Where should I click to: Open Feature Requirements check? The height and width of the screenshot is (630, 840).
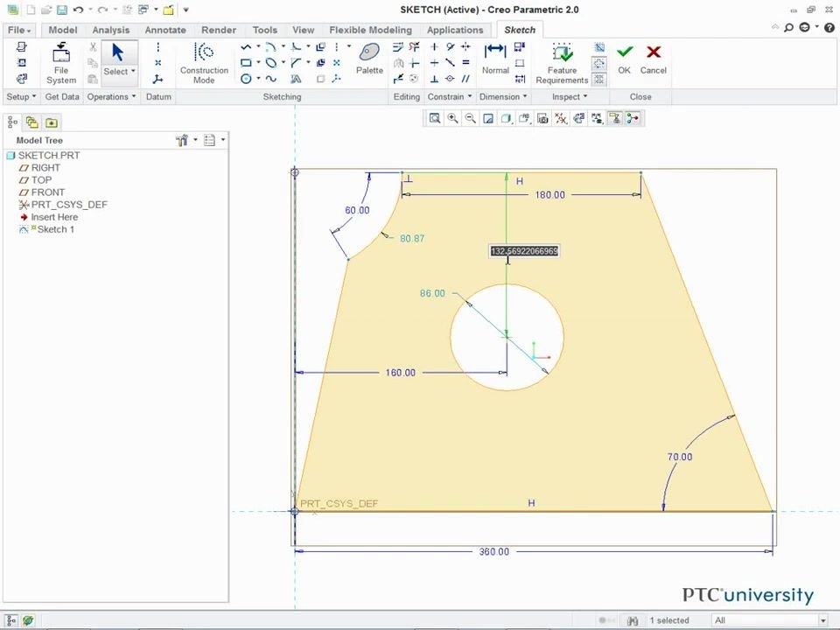(562, 63)
